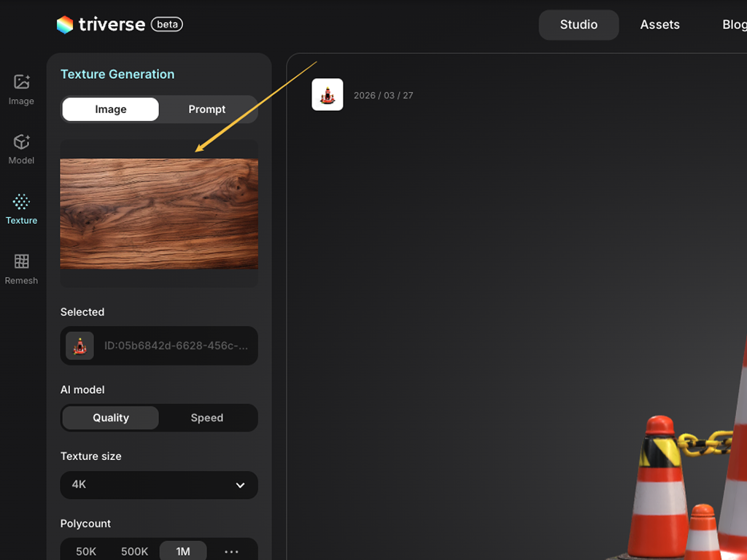Viewport: 747px width, 560px height.
Task: Set AI model to Speed
Action: 207,418
